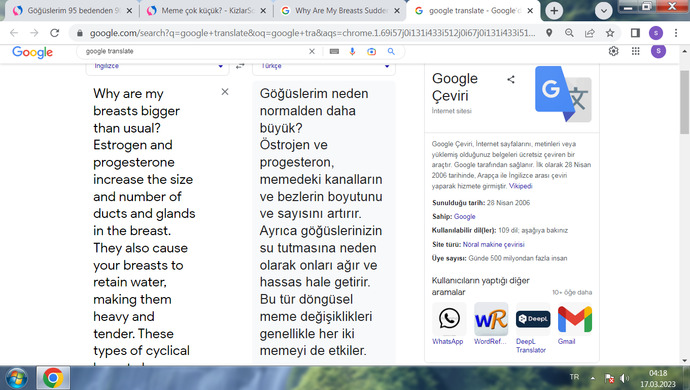Close the Göğüslerim 95 bedenden tab
Screen dimensions: 690x390
pos(129,11)
